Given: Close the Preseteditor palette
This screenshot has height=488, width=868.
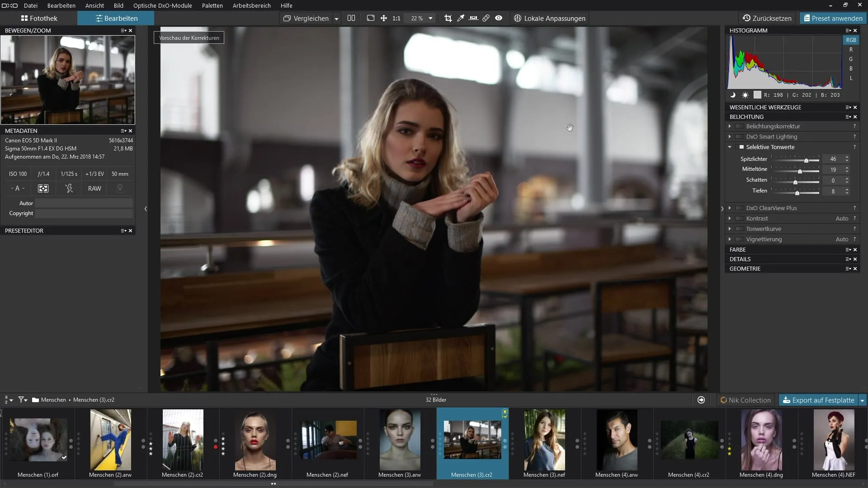Looking at the screenshot, I should pos(131,230).
